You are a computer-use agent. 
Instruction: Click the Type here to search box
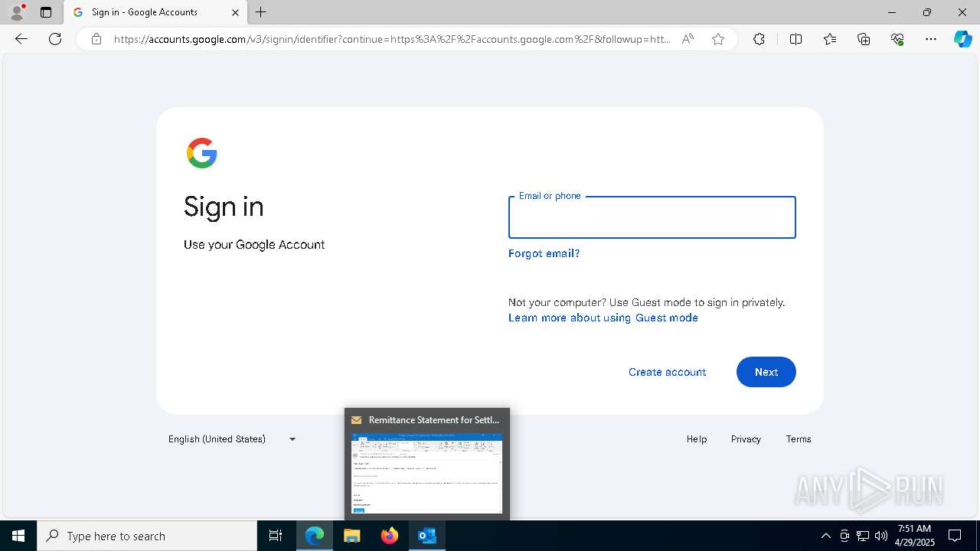pos(147,536)
